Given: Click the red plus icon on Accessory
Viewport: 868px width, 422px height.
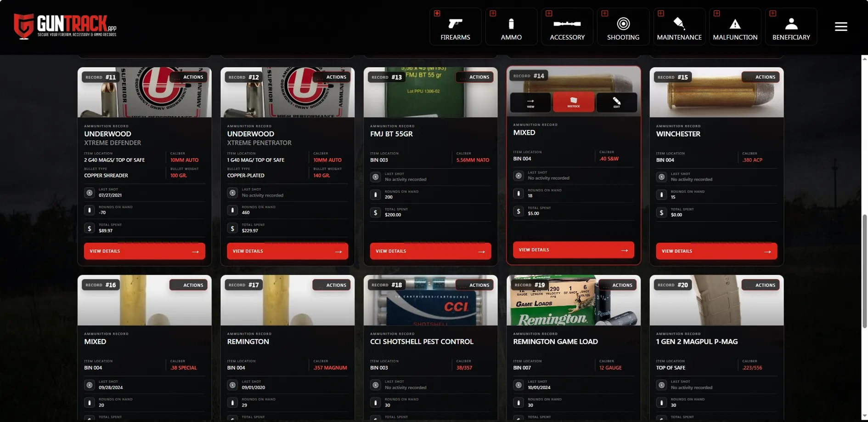Looking at the screenshot, I should 549,13.
